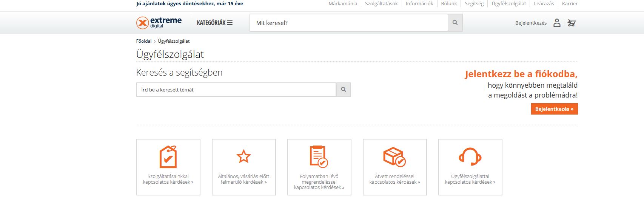The height and width of the screenshot is (203, 644).
Task: Click the Extreme Digital logo
Action: point(159,23)
